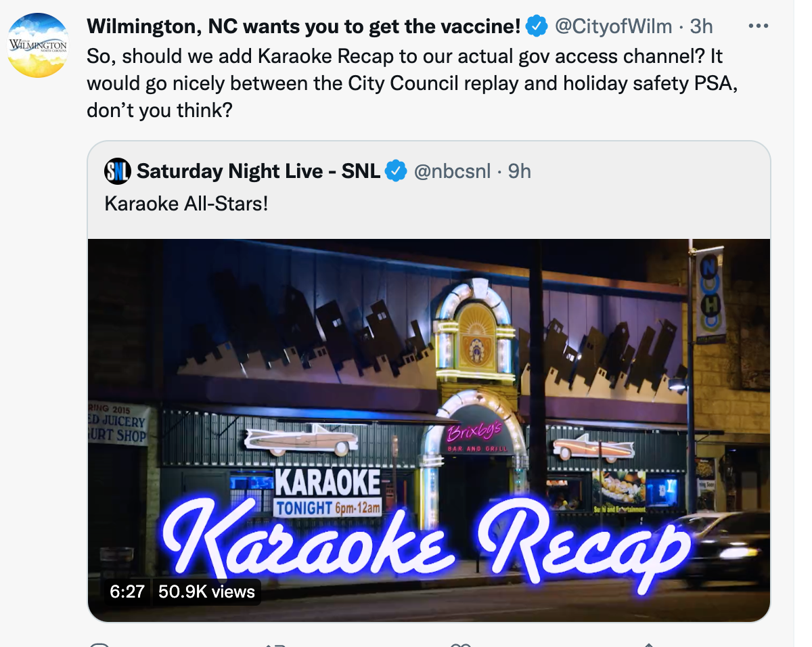
Task: Click the SNL logo avatar in quoted tweet
Action: [117, 171]
